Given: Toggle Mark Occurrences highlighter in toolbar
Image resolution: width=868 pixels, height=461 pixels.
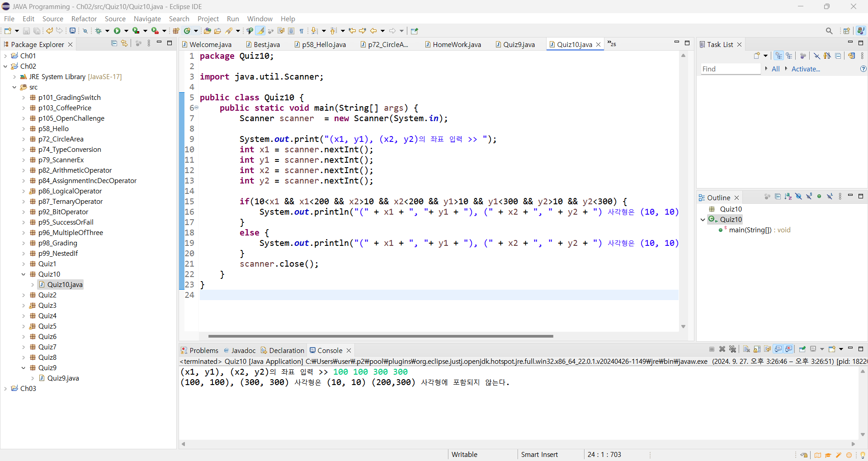Looking at the screenshot, I should (260, 31).
